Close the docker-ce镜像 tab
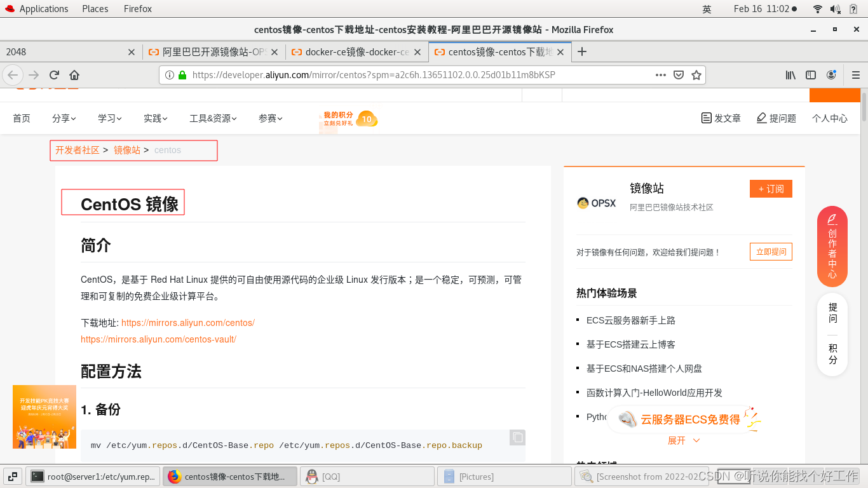The width and height of the screenshot is (868, 488). click(417, 52)
